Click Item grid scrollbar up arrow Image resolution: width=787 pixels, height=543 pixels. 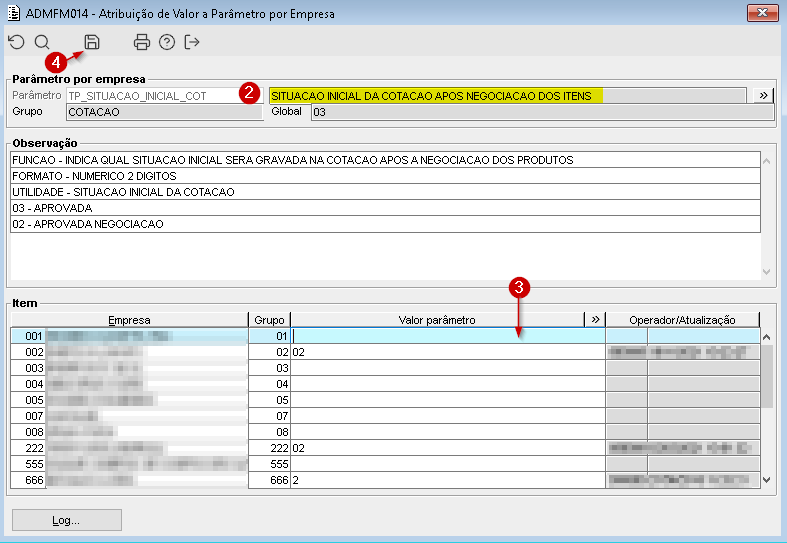tap(766, 337)
